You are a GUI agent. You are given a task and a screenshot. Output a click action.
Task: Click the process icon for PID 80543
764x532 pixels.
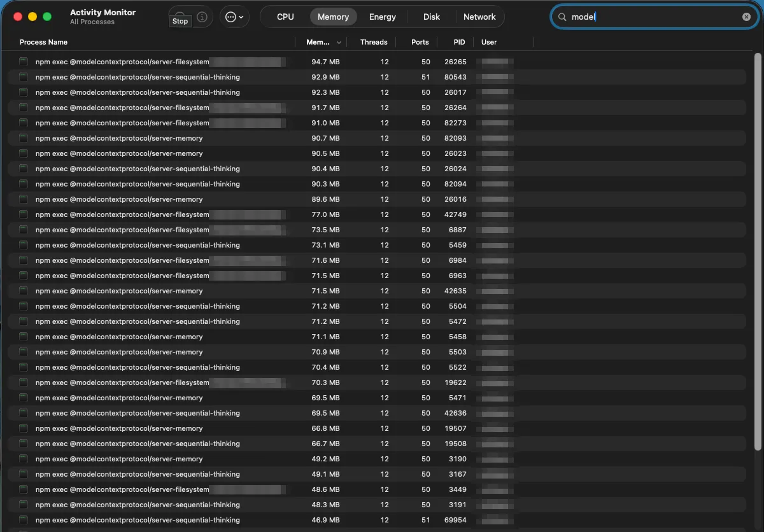tap(24, 77)
